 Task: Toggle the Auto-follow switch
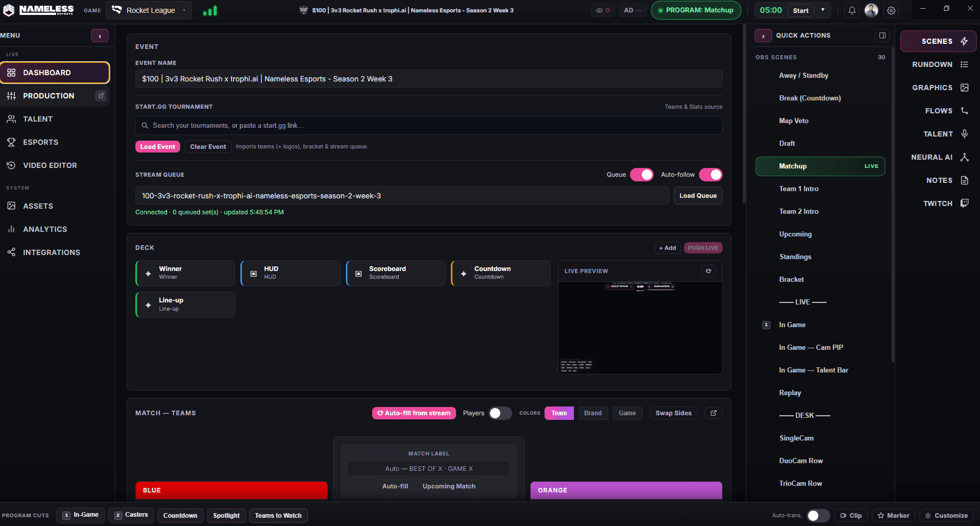pos(710,175)
